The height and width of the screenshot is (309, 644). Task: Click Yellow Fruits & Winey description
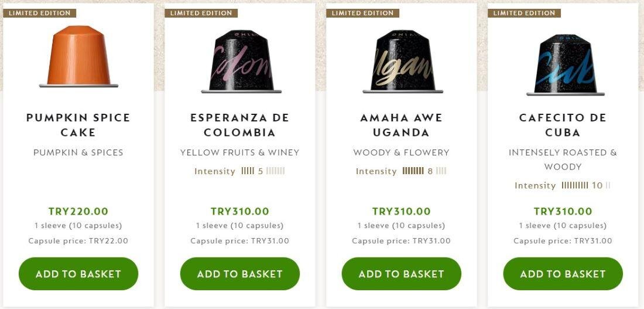240,152
